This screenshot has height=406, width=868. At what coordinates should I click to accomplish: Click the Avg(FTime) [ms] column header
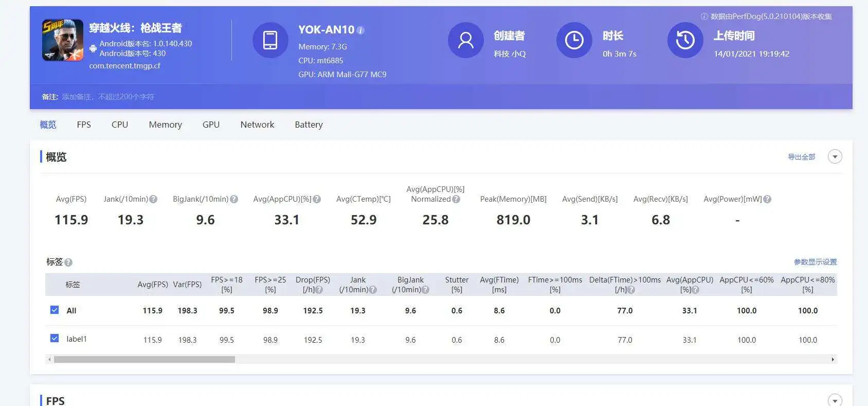[x=499, y=285]
